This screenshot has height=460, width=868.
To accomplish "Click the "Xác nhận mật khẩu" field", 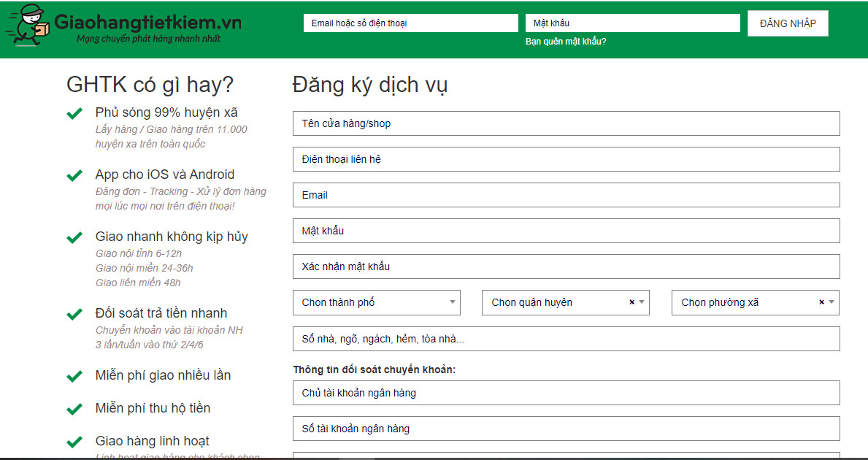I will point(566,266).
